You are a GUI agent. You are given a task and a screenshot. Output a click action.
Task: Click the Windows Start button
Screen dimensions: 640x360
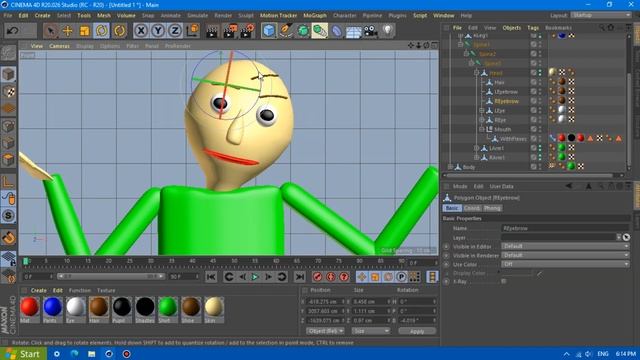[23, 353]
